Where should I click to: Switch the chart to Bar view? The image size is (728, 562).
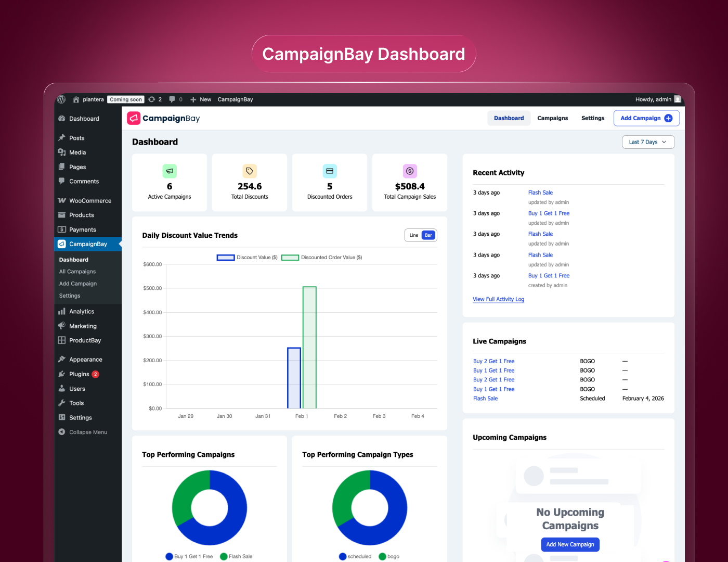[428, 235]
